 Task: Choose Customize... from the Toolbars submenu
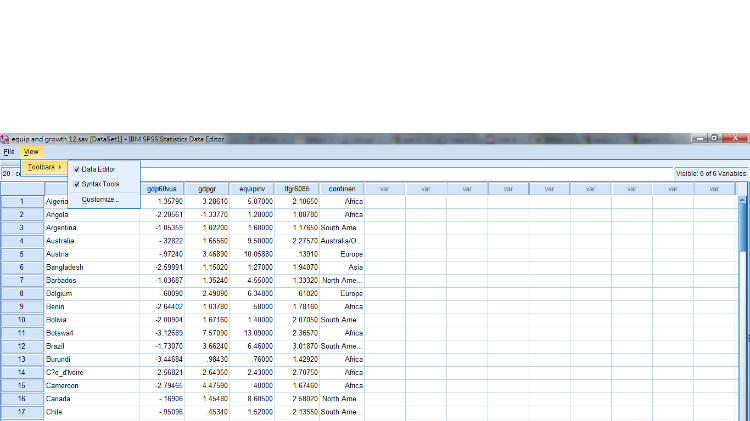click(100, 199)
